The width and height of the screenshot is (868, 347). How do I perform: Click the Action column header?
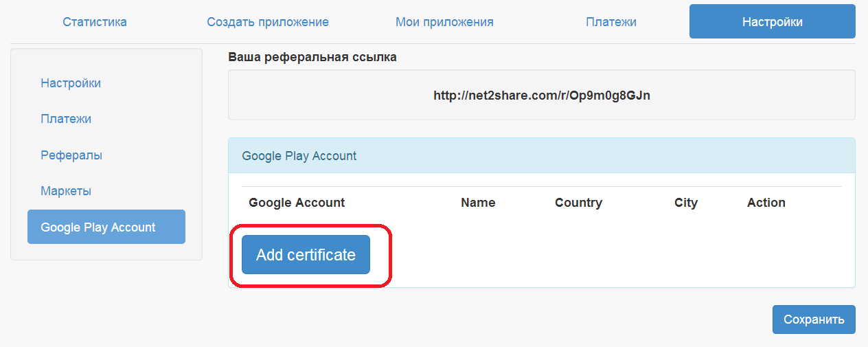pyautogui.click(x=766, y=203)
